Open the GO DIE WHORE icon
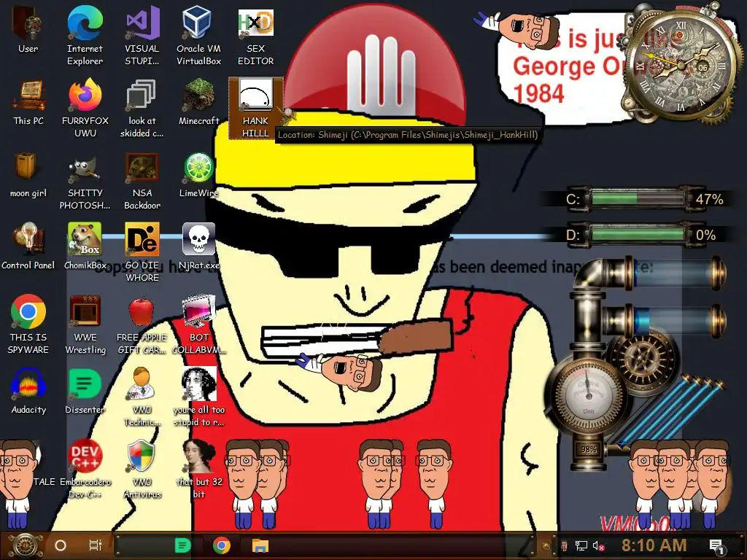 click(x=142, y=252)
